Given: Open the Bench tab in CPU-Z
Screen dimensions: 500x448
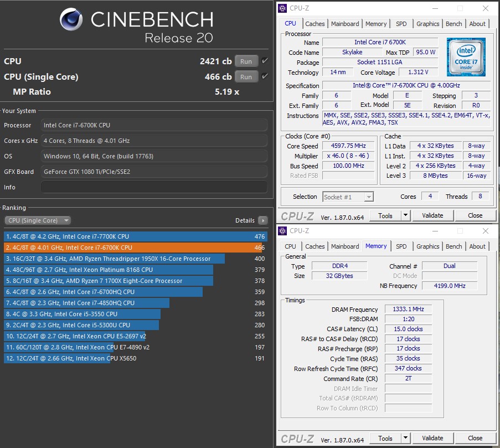Looking at the screenshot, I should (x=453, y=24).
